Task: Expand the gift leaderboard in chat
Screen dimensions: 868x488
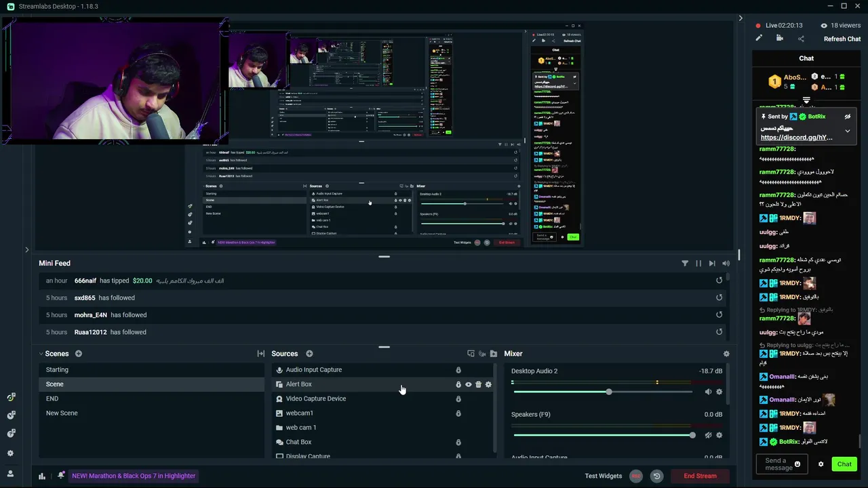Action: [806, 100]
